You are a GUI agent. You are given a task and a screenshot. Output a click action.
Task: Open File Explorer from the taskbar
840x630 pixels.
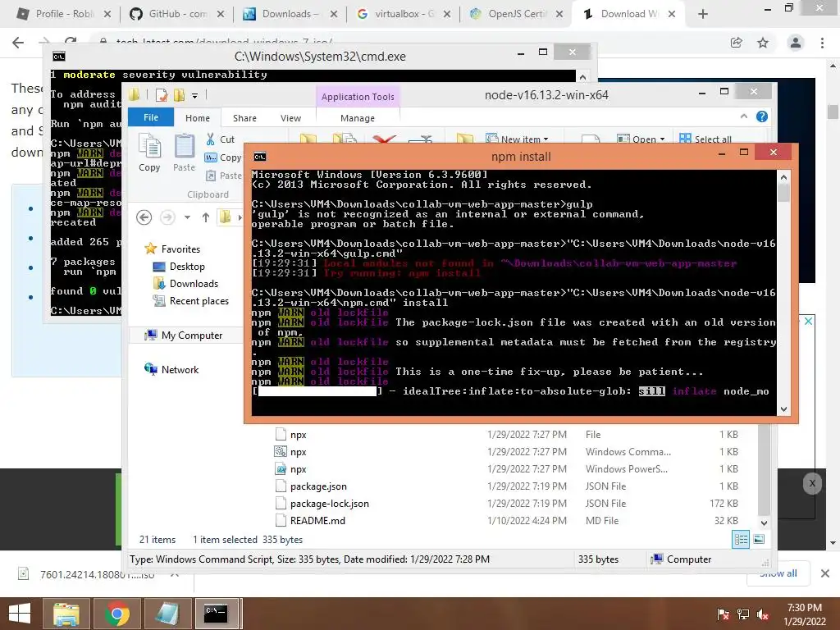[x=66, y=614]
